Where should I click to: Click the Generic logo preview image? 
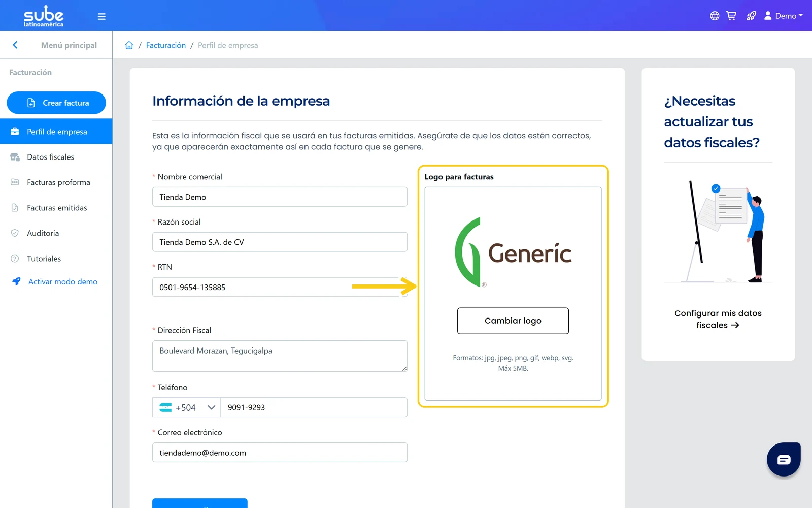pyautogui.click(x=513, y=252)
